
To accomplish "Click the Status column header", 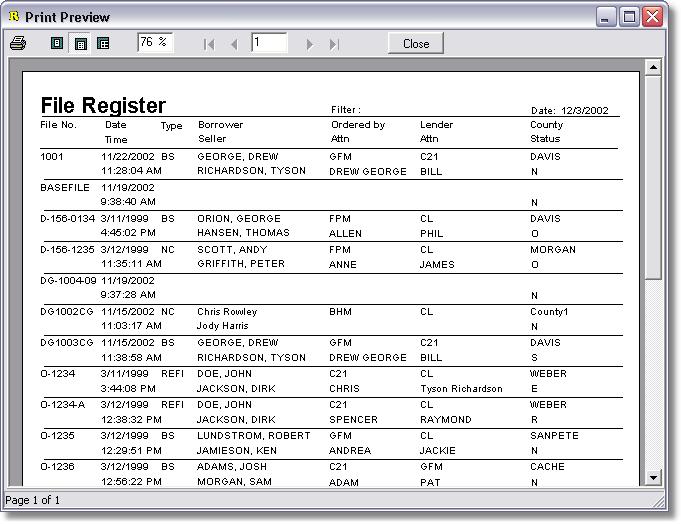I will (x=545, y=138).
